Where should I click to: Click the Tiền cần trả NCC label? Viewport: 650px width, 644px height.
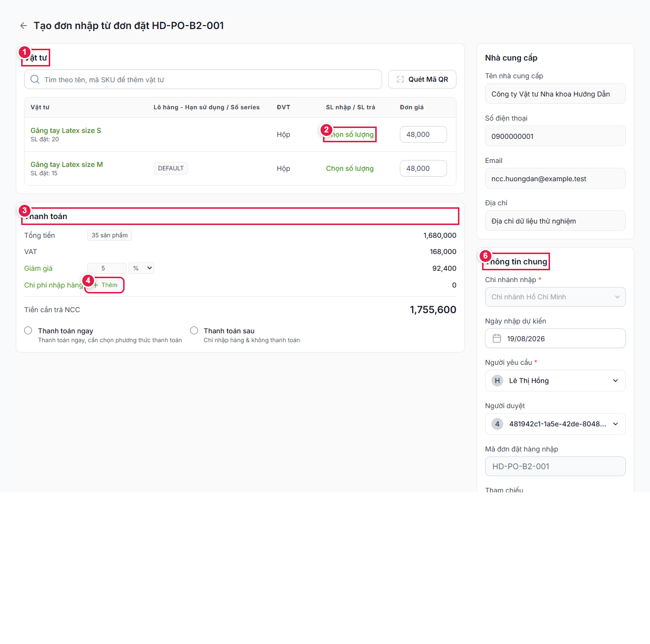coord(52,310)
